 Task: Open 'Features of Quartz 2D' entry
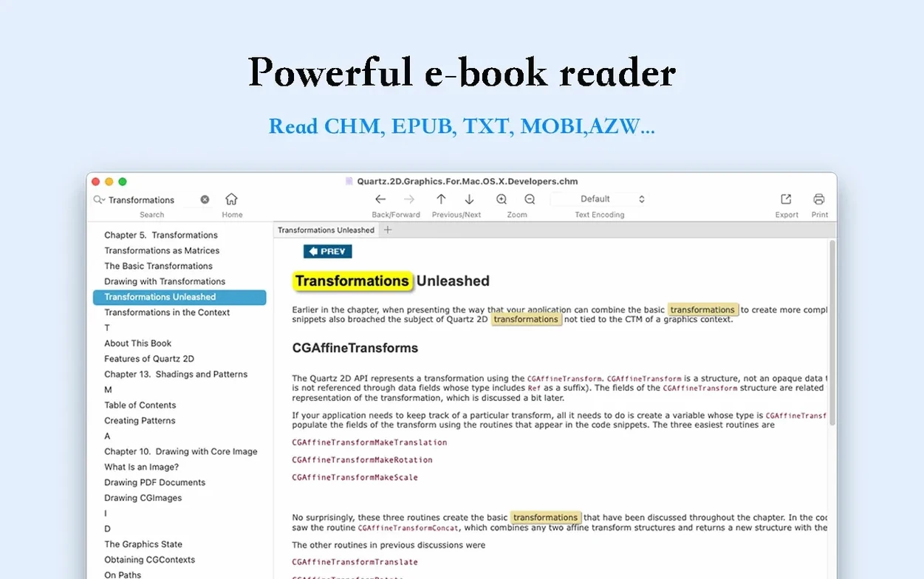point(149,359)
